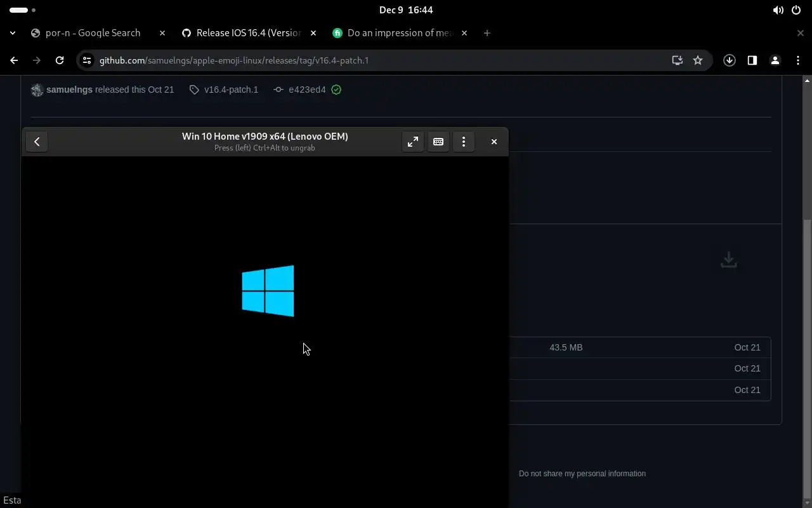This screenshot has height=508, width=812.
Task: Open the VM keyboard shortcuts menu
Action: pyautogui.click(x=438, y=142)
